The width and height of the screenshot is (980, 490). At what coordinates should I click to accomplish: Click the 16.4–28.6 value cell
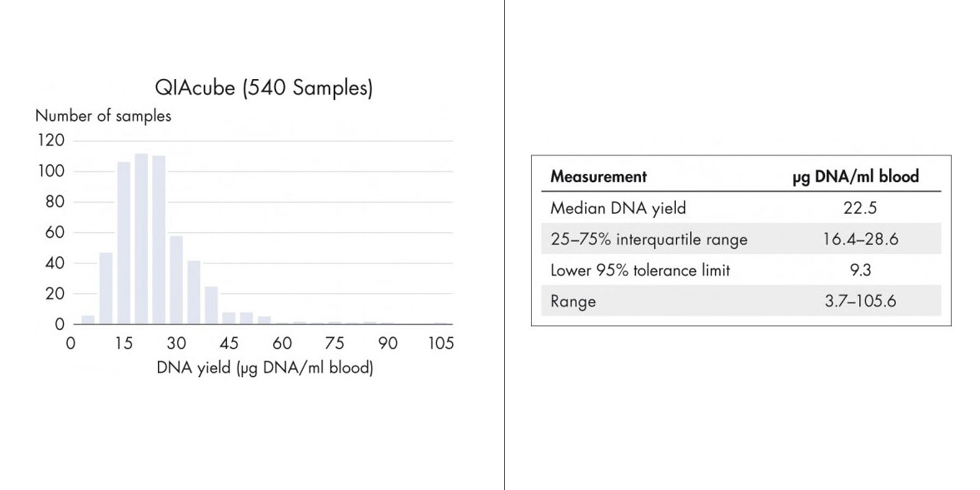[x=860, y=239]
